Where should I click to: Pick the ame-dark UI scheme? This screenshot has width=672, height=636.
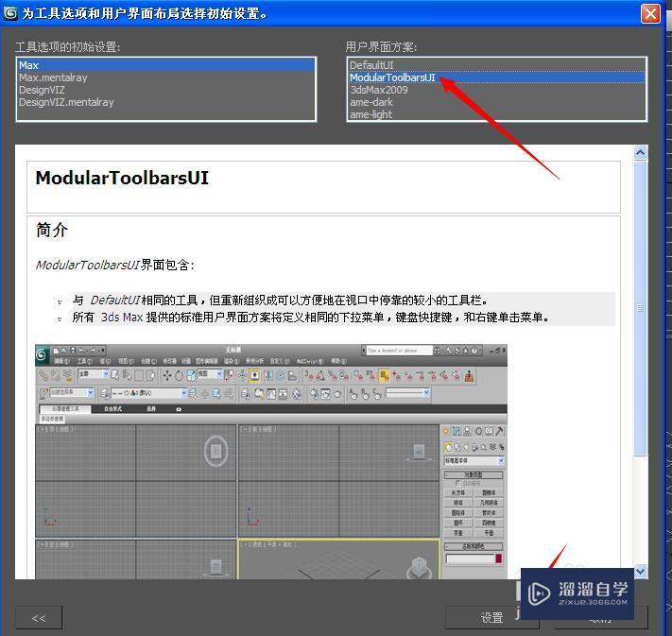click(496, 102)
